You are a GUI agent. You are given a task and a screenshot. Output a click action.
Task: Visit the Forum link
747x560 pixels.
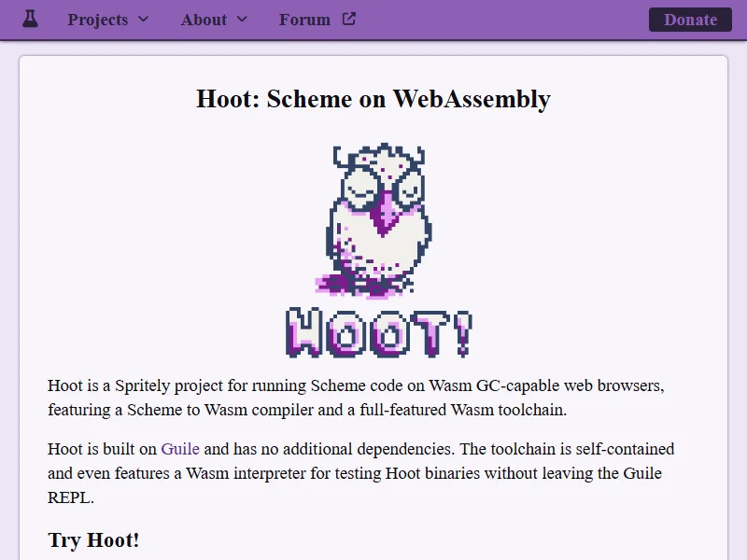[x=304, y=20]
